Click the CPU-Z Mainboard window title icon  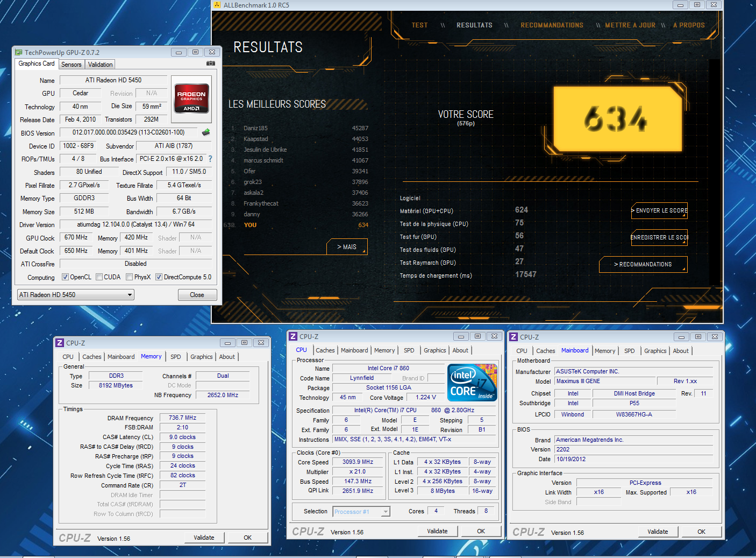tap(513, 337)
